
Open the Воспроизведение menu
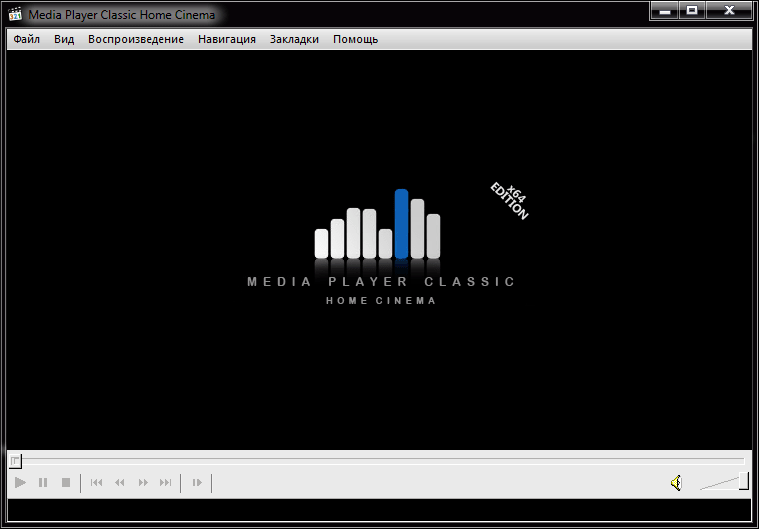point(136,39)
